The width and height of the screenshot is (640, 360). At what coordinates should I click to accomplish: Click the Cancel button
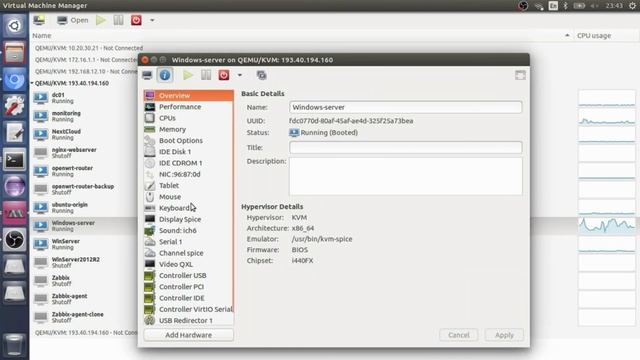[x=459, y=335]
